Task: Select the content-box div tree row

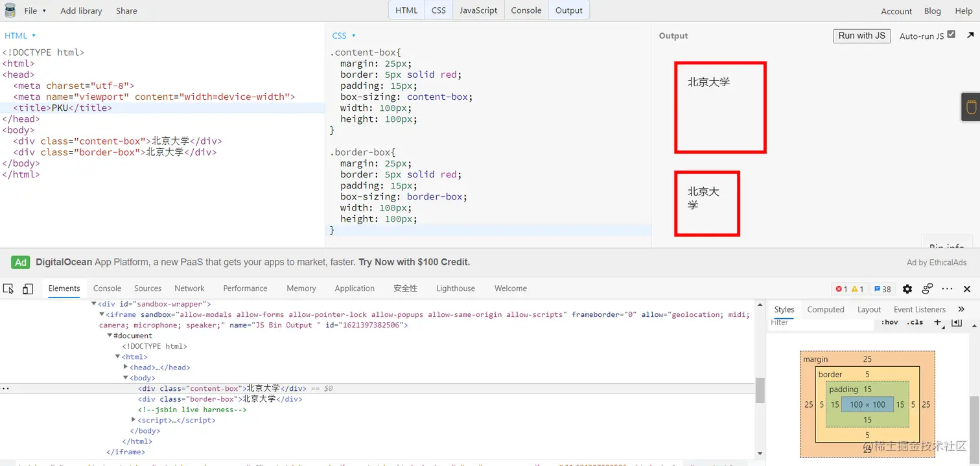Action: tap(377, 388)
